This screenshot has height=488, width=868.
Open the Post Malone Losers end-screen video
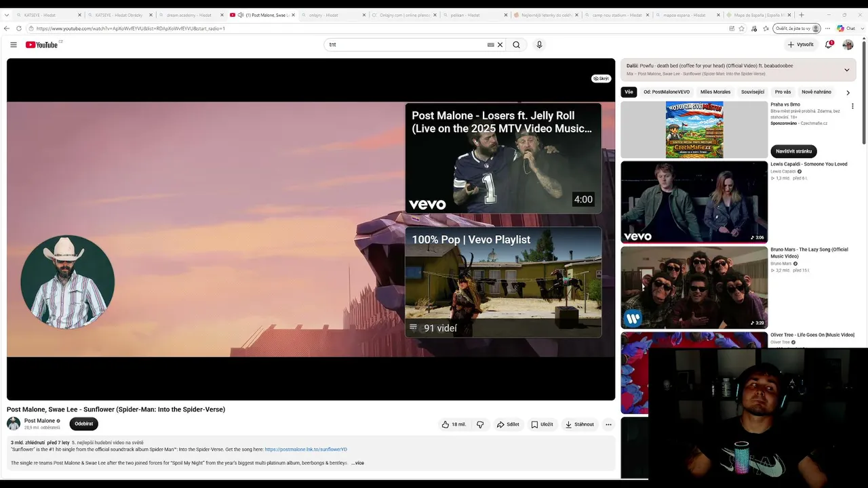(x=503, y=158)
